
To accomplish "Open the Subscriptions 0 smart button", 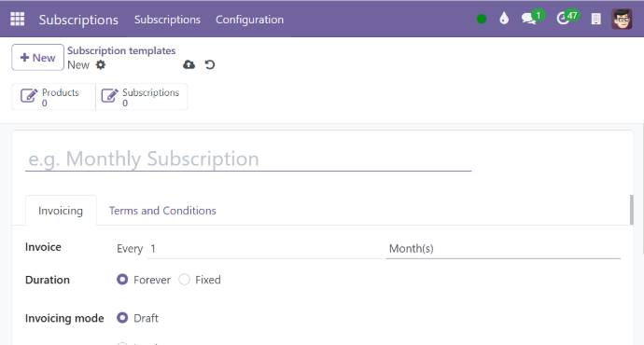I will click(x=141, y=97).
